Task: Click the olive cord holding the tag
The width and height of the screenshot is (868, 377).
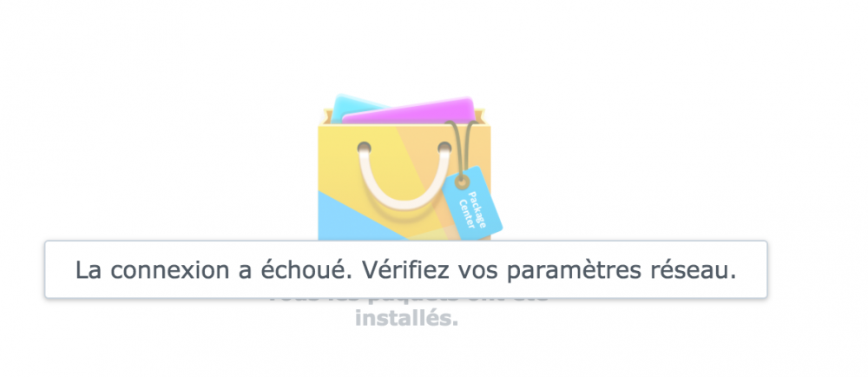Action: [461, 145]
